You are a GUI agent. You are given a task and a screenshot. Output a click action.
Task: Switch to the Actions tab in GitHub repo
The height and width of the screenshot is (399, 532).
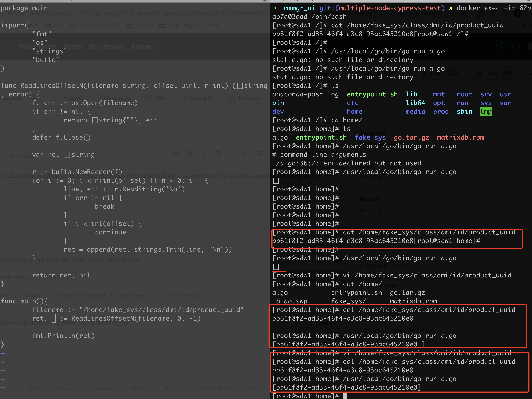[68, 98]
